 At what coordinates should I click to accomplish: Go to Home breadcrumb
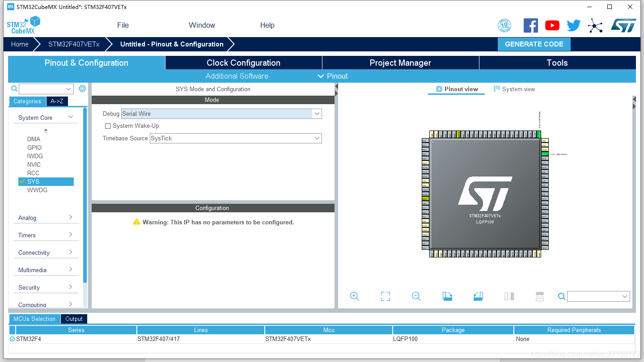[20, 44]
